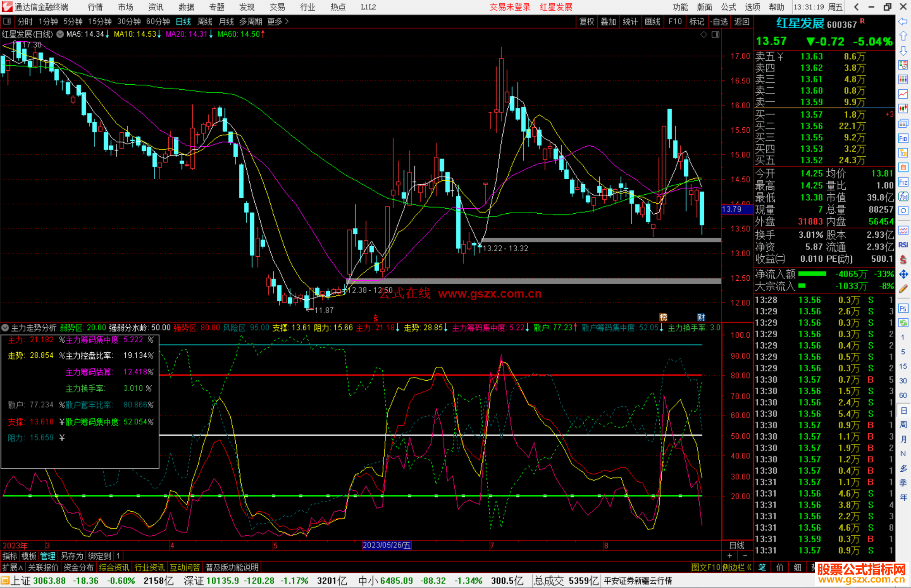Collapse the 侧边栏 sidebar chevrons
This screenshot has width=911, height=588.
(x=749, y=567)
